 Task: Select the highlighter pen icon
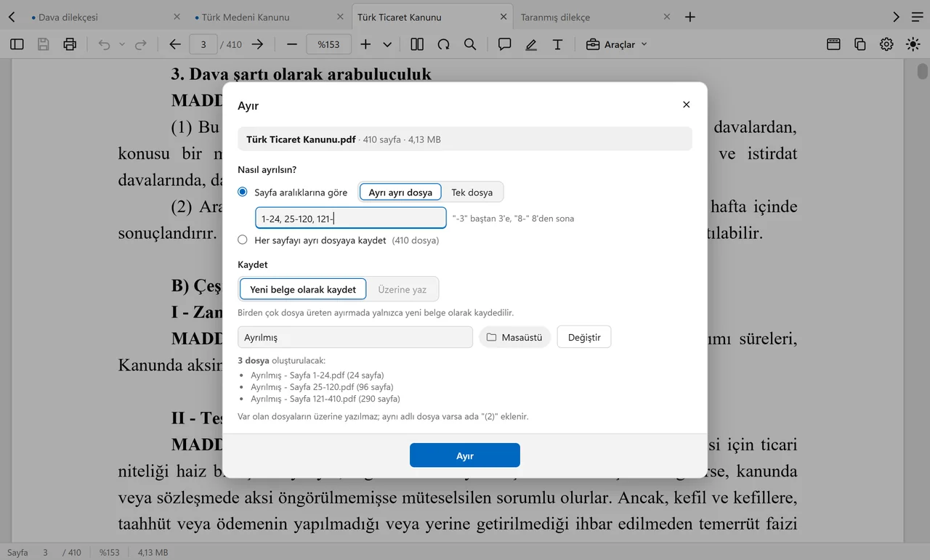531,44
